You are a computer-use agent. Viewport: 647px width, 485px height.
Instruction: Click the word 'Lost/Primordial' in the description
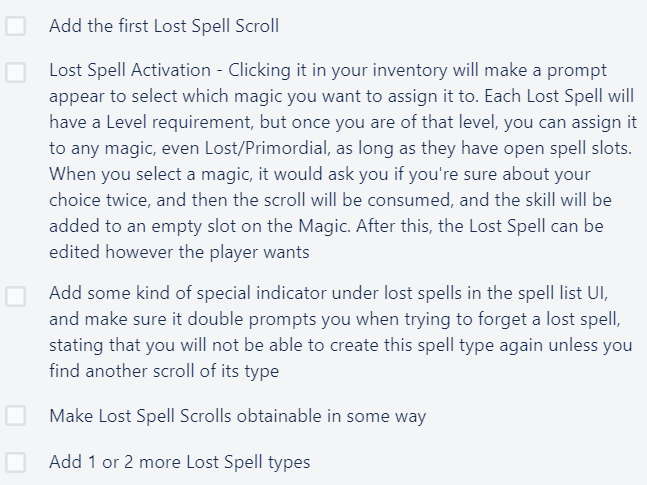coord(266,148)
